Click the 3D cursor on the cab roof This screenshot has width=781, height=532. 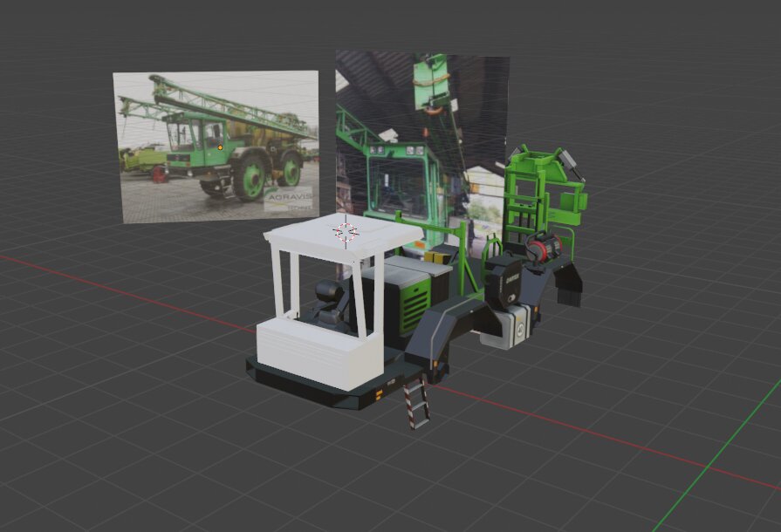point(346,232)
